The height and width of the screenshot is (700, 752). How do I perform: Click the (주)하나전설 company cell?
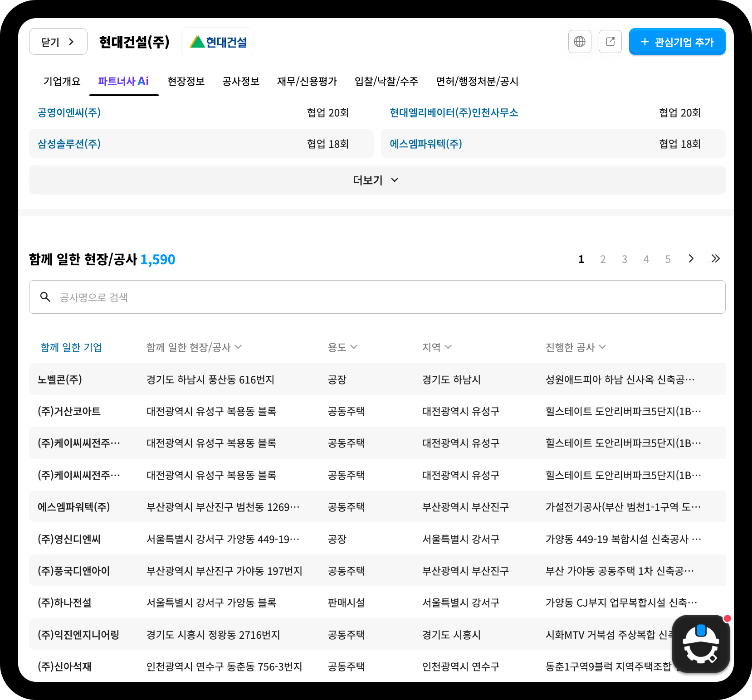(x=64, y=603)
